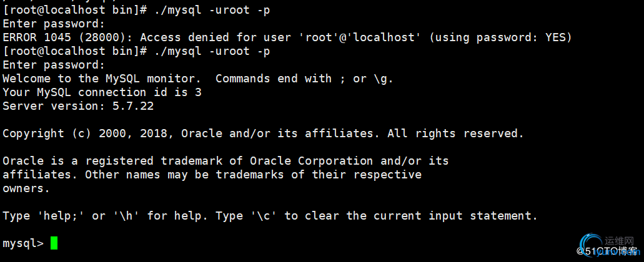This screenshot has height=262, width=644.
Task: Click the first ./mysql -uroot -p command
Action: tap(212, 10)
